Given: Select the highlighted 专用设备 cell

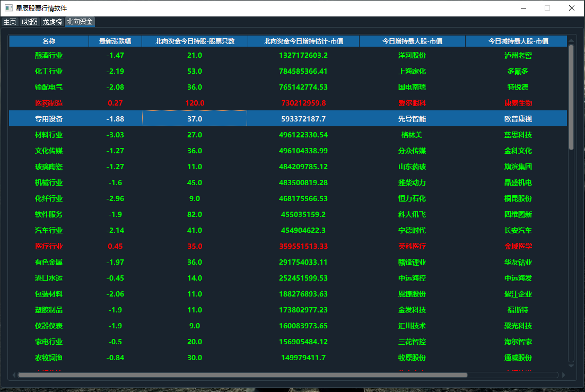Looking at the screenshot, I should coord(49,119).
